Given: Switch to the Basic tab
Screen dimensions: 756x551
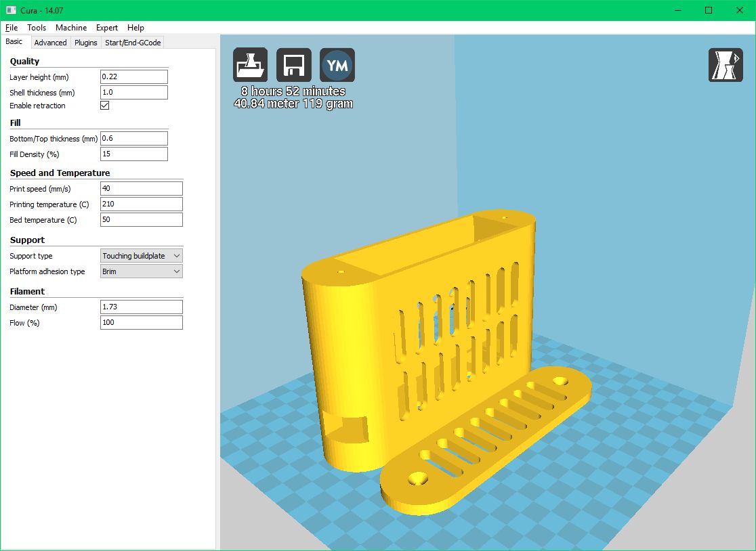Looking at the screenshot, I should tap(14, 41).
